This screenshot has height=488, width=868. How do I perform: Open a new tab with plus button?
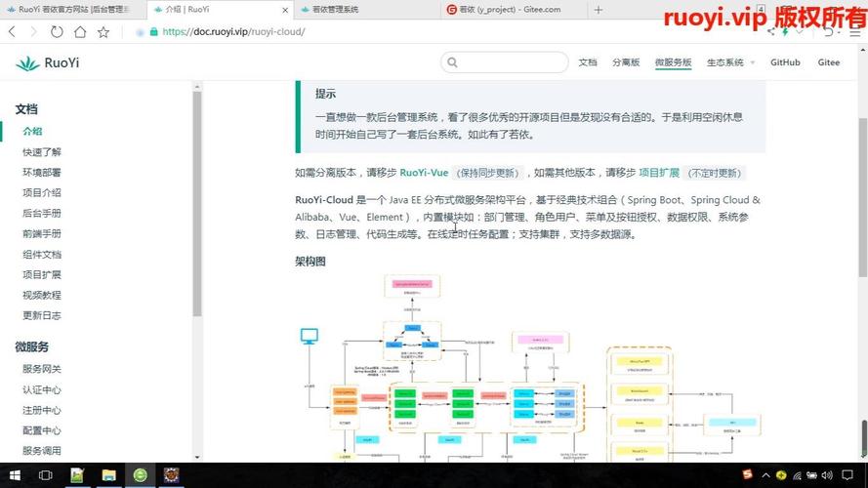tap(598, 10)
